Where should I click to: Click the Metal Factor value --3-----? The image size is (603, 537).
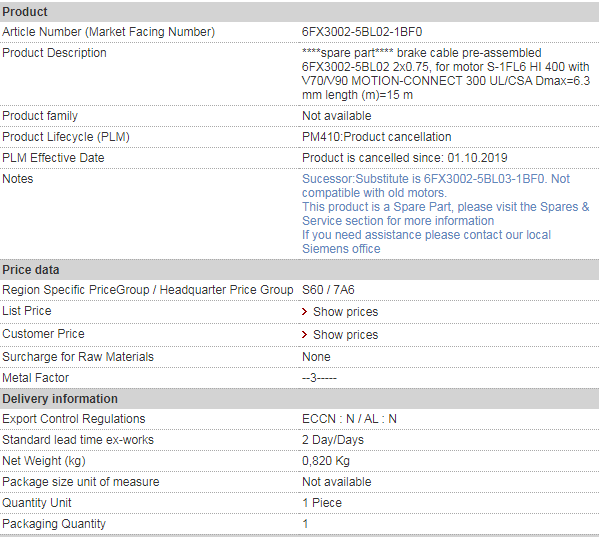[319, 378]
